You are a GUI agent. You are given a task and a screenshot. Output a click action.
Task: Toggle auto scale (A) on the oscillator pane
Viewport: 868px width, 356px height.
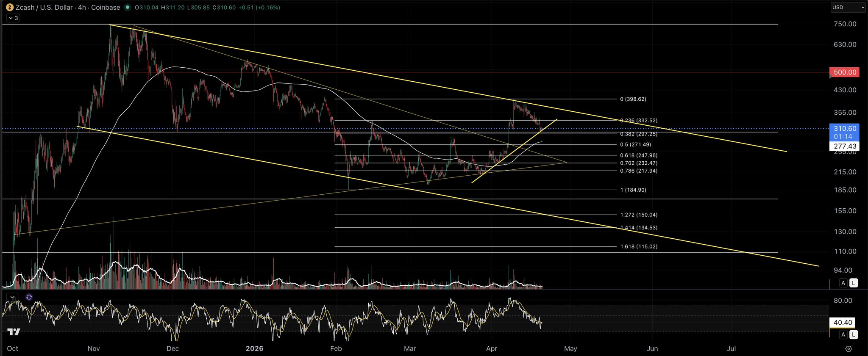click(x=843, y=335)
